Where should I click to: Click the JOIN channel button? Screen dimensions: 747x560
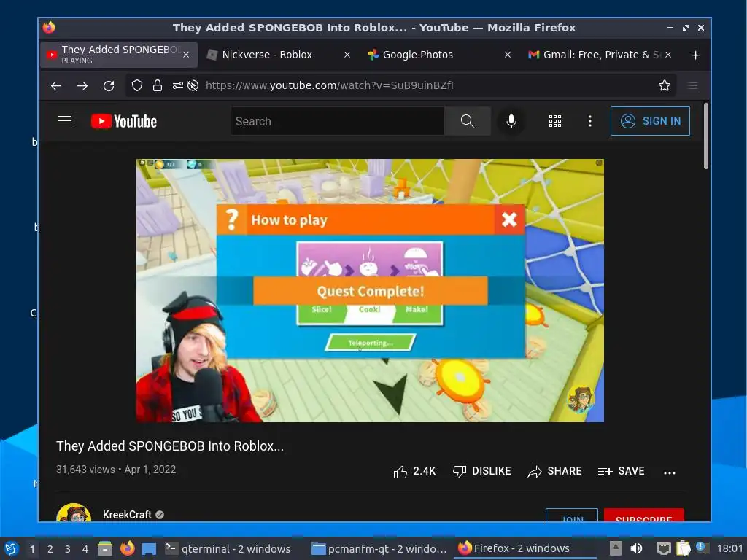click(x=572, y=516)
